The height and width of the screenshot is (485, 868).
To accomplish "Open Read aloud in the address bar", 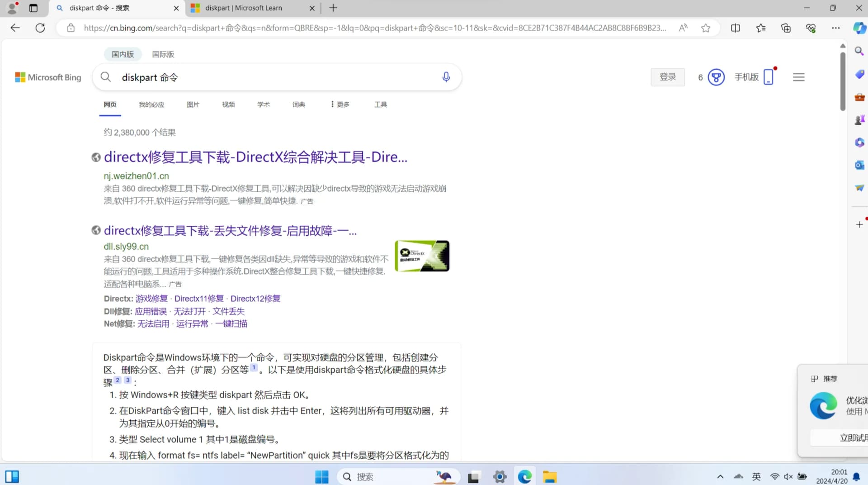I will pos(683,28).
